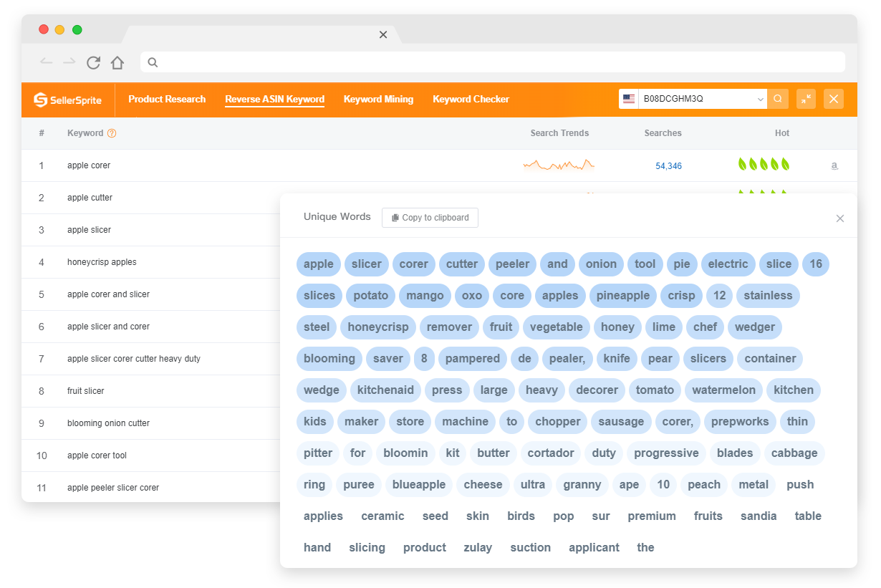Open the US flag marketplace selector
The width and height of the screenshot is (881, 588).
(629, 99)
